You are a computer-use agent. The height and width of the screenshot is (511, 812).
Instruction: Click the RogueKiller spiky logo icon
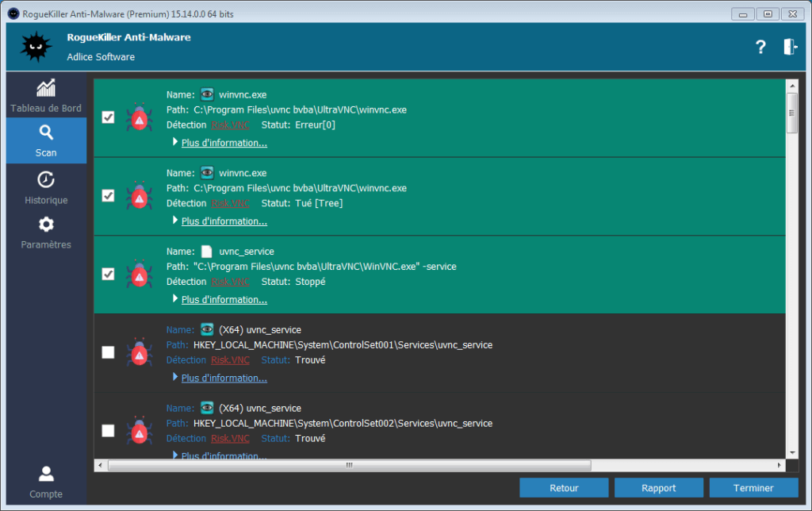tap(36, 48)
